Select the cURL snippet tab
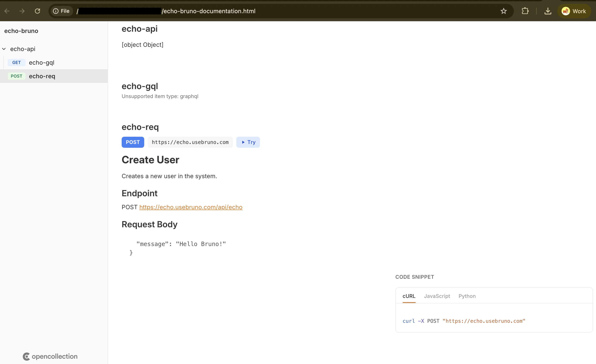Viewport: 596px width, 364px height. tap(409, 296)
